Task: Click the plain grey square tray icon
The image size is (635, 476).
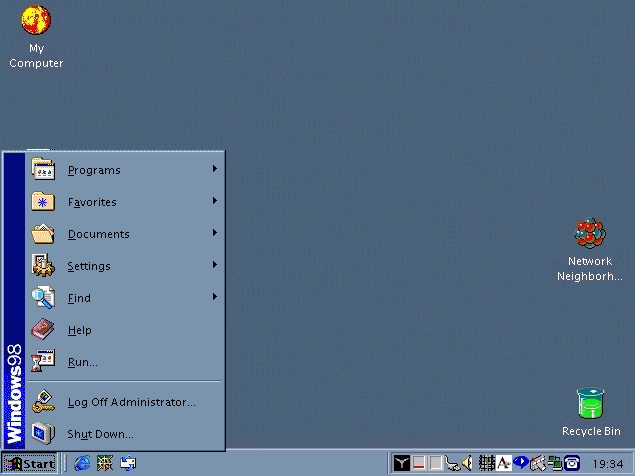Action: (436, 463)
